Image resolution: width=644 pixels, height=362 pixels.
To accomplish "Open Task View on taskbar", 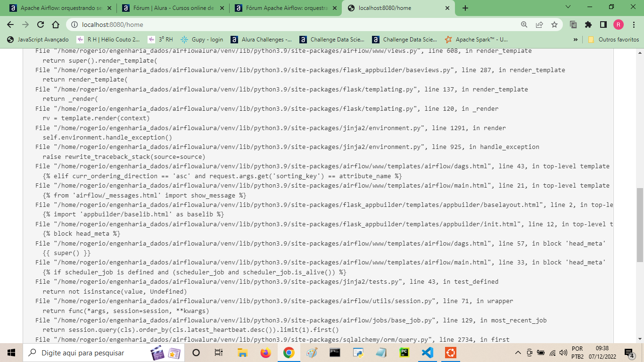I will point(219,353).
